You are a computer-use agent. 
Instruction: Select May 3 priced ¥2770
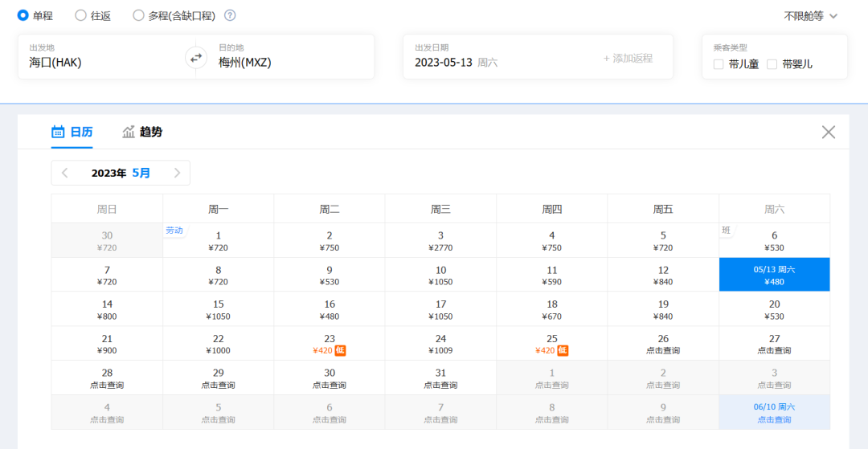tap(440, 240)
